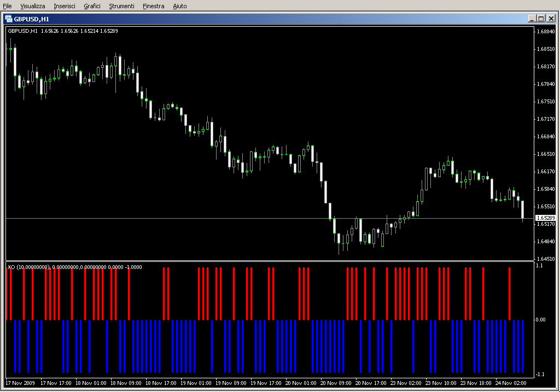
Task: Open the Finestra menu
Action: tap(153, 6)
